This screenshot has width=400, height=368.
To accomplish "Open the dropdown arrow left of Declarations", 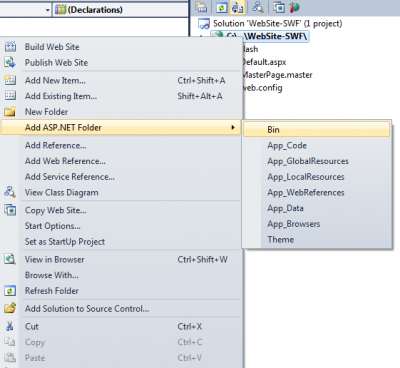I will pos(48,10).
